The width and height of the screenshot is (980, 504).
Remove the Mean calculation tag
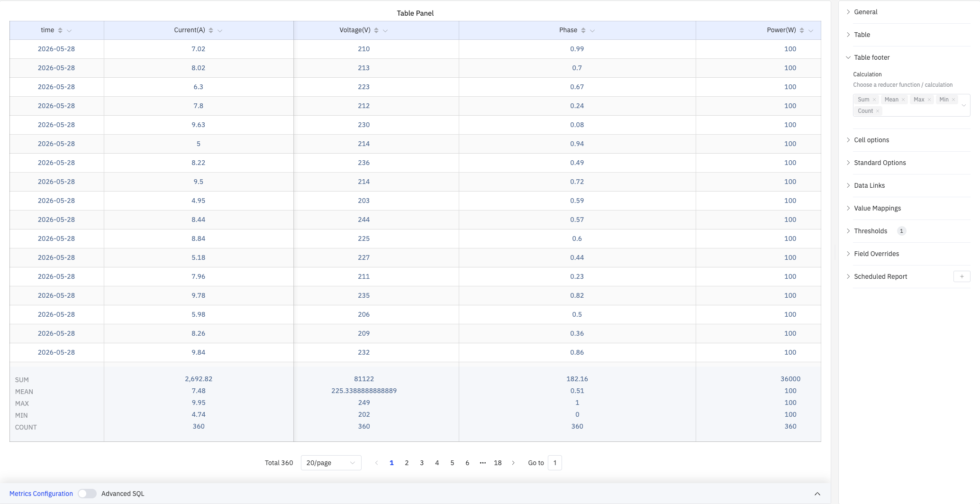[x=903, y=100]
